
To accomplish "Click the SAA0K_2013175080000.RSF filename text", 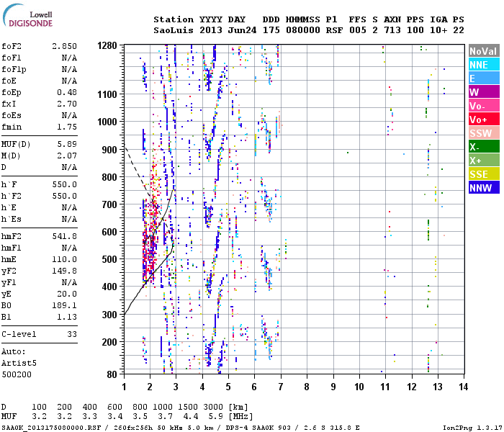I will click(51, 428).
